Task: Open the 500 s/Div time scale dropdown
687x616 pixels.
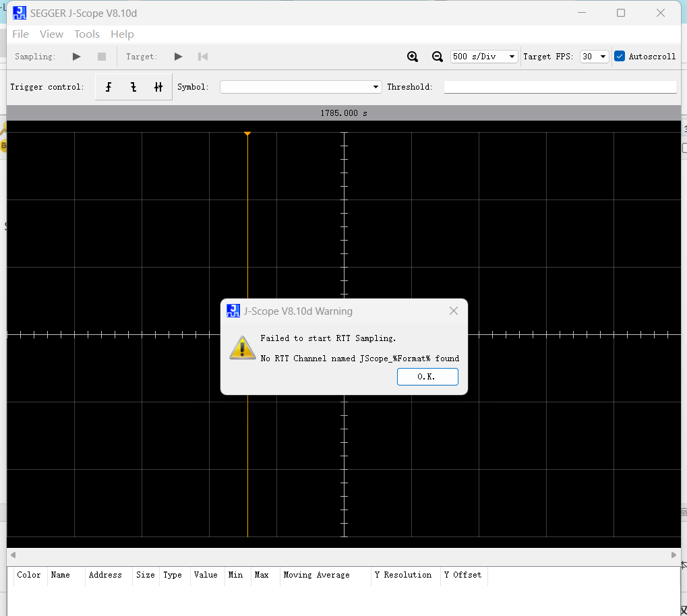Action: pos(484,57)
